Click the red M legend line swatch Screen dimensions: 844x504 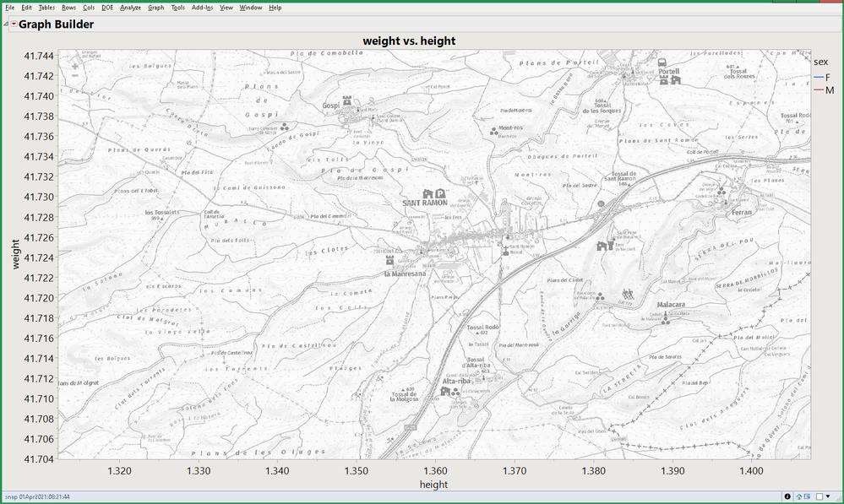click(818, 89)
